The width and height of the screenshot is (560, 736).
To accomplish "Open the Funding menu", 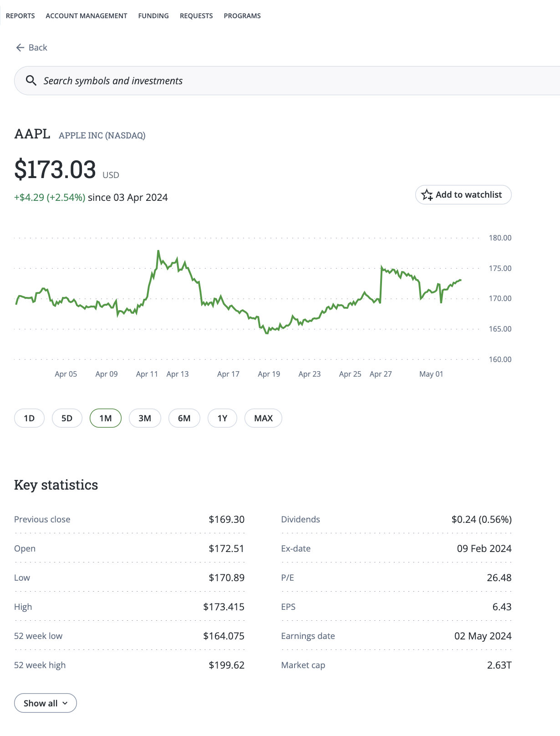I will click(x=153, y=16).
